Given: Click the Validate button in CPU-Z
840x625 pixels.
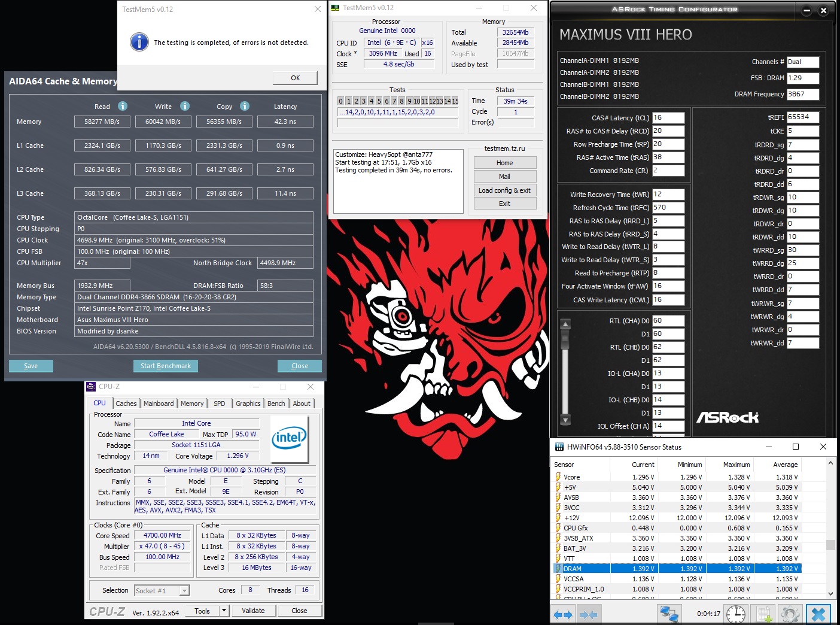Looking at the screenshot, I should pyautogui.click(x=254, y=611).
